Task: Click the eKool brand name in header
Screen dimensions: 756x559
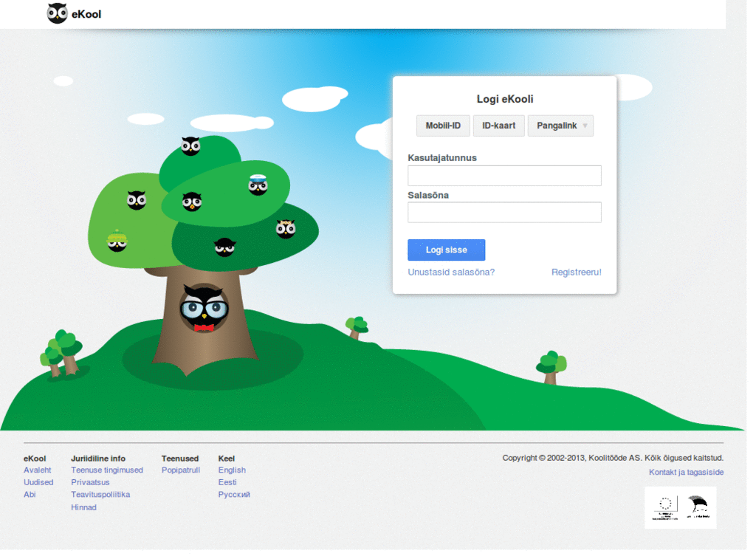Action: pos(86,15)
